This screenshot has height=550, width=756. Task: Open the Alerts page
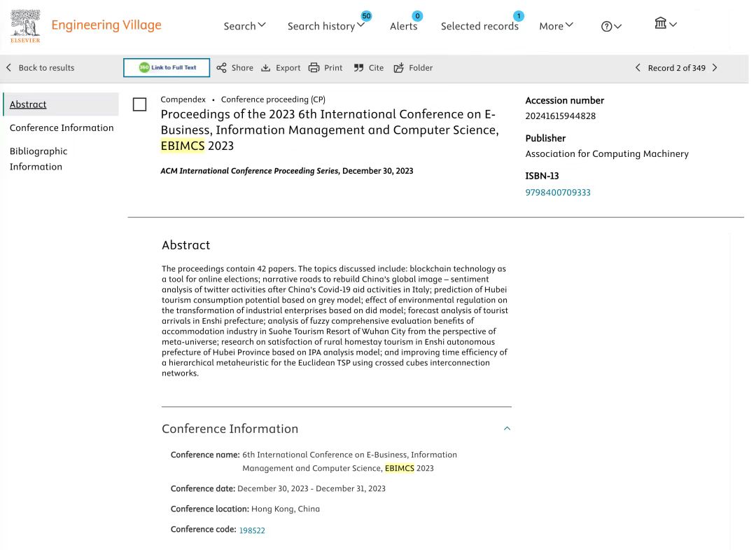tap(404, 26)
